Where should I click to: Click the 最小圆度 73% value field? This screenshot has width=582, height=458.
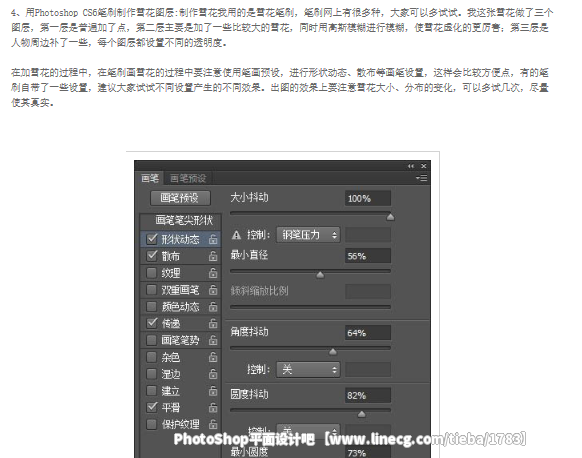(x=368, y=452)
